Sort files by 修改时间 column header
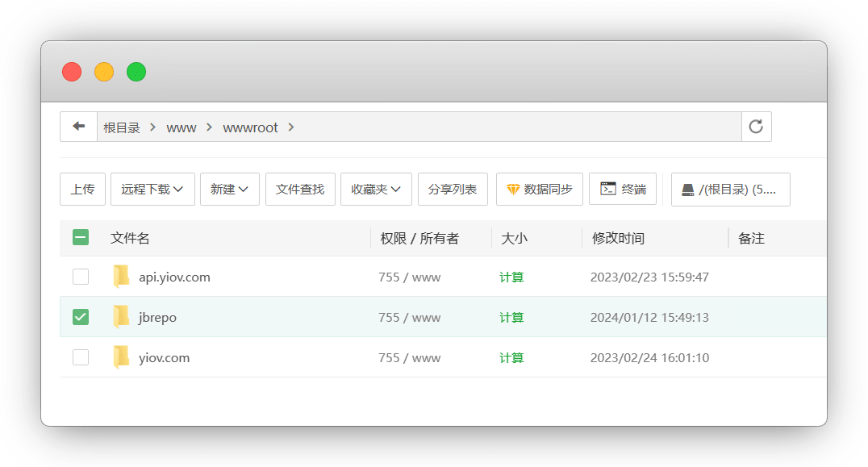This screenshot has width=868, height=467. pos(618,238)
